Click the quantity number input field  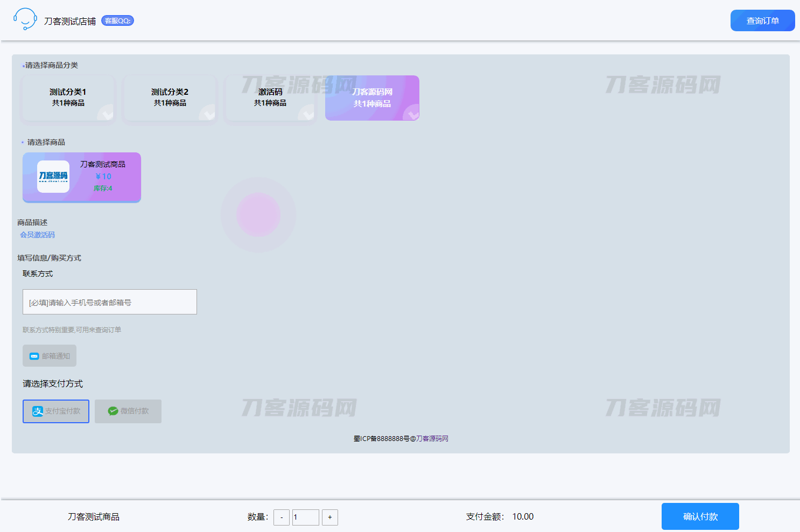click(x=305, y=517)
